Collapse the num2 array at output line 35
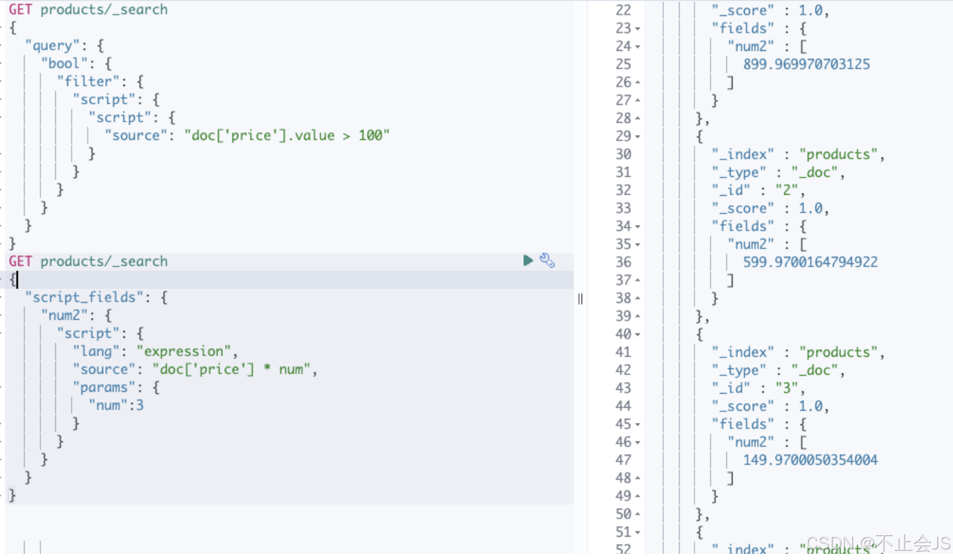 click(637, 244)
